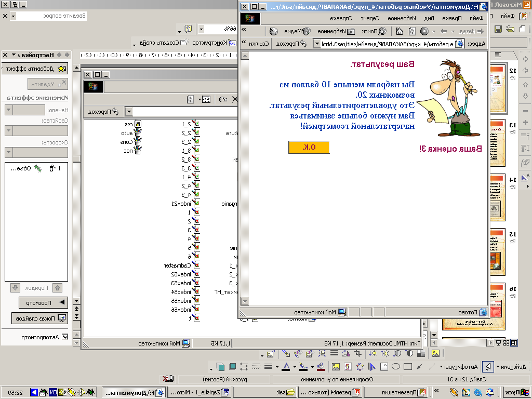Click the Просмотр button in the task pane
This screenshot has height=399, width=532.
43,303
